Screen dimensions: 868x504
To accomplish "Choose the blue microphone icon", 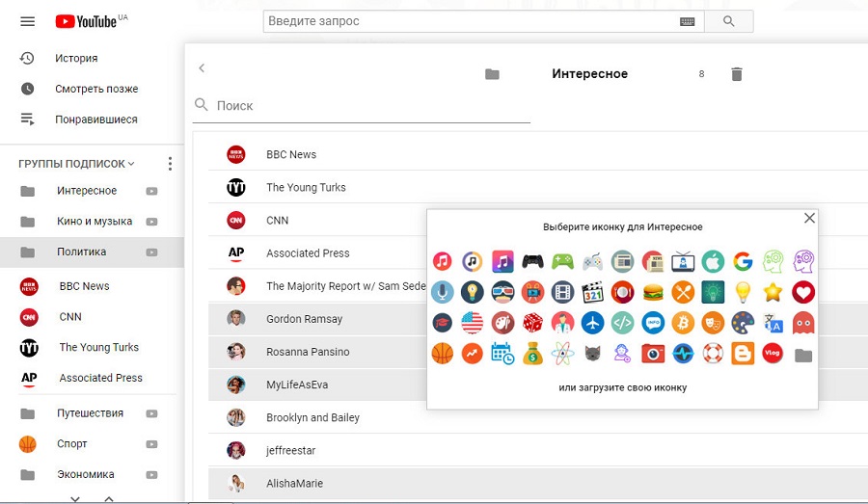I will click(x=443, y=292).
